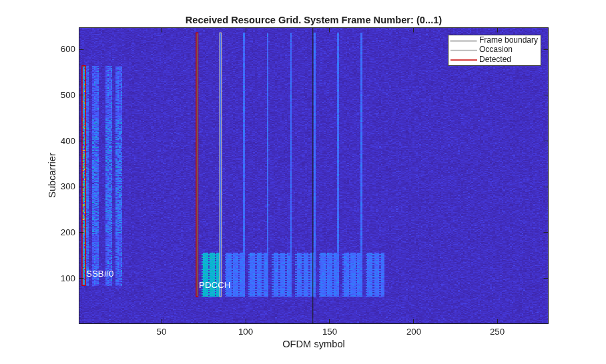Image resolution: width=606 pixels, height=364 pixels.
Task: Click the black frame boundary line in plot
Action: point(312,175)
